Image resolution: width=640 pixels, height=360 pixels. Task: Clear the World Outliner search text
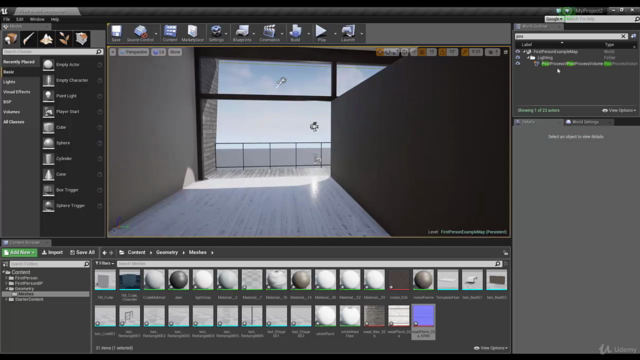623,36
